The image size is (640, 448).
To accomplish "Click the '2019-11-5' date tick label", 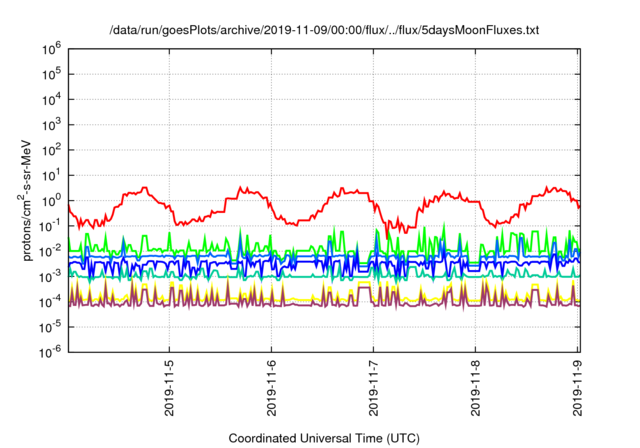I will point(169,388).
